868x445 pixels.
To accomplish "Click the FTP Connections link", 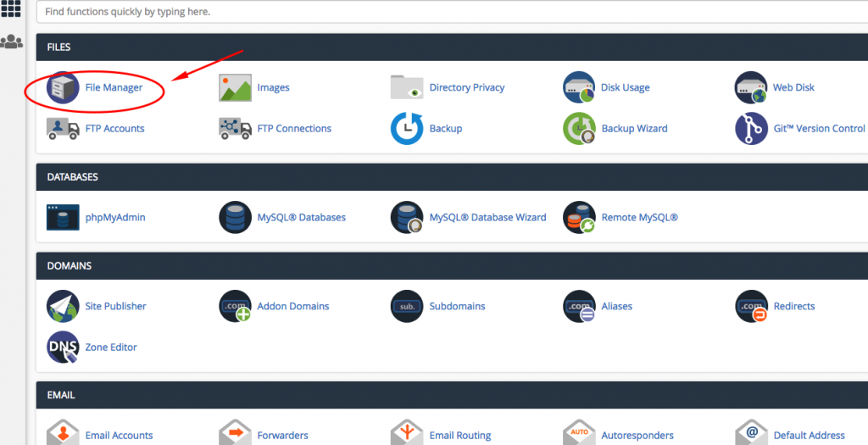I will click(294, 128).
